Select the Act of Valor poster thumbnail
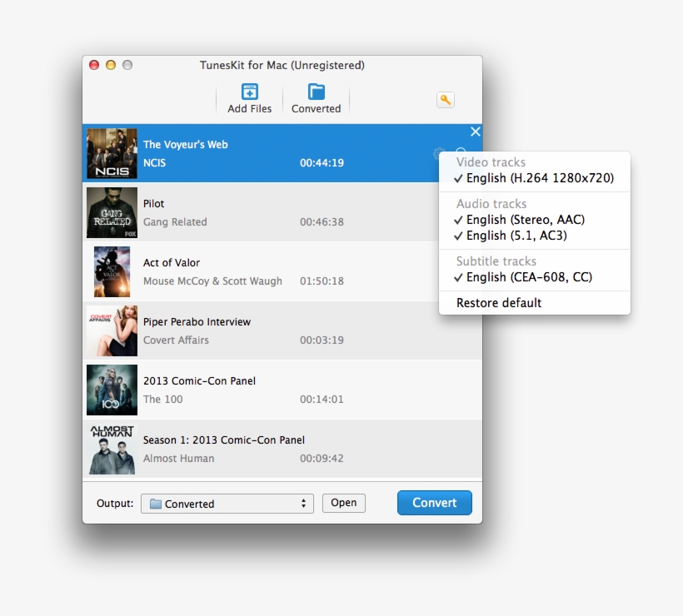 tap(112, 271)
